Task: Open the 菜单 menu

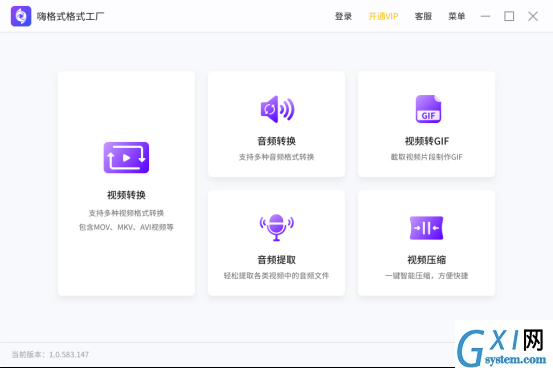Action: [x=456, y=16]
